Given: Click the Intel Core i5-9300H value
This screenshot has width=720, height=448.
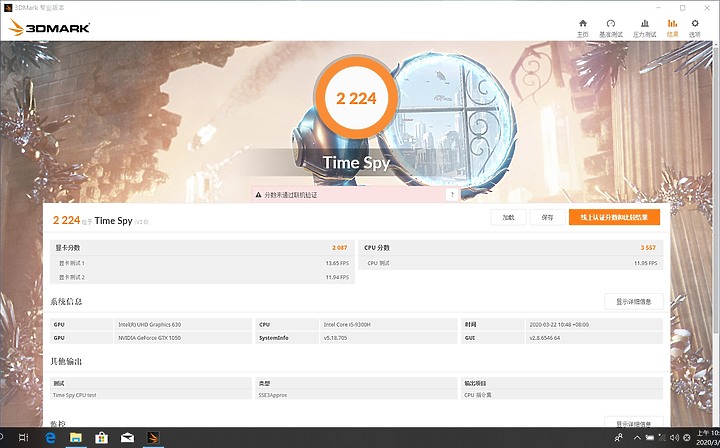Looking at the screenshot, I should coord(347,325).
